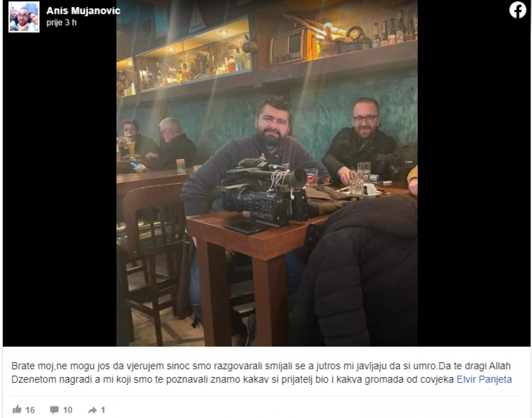This screenshot has width=532, height=418.
Task: Click the share arrow icon
Action: click(92, 410)
